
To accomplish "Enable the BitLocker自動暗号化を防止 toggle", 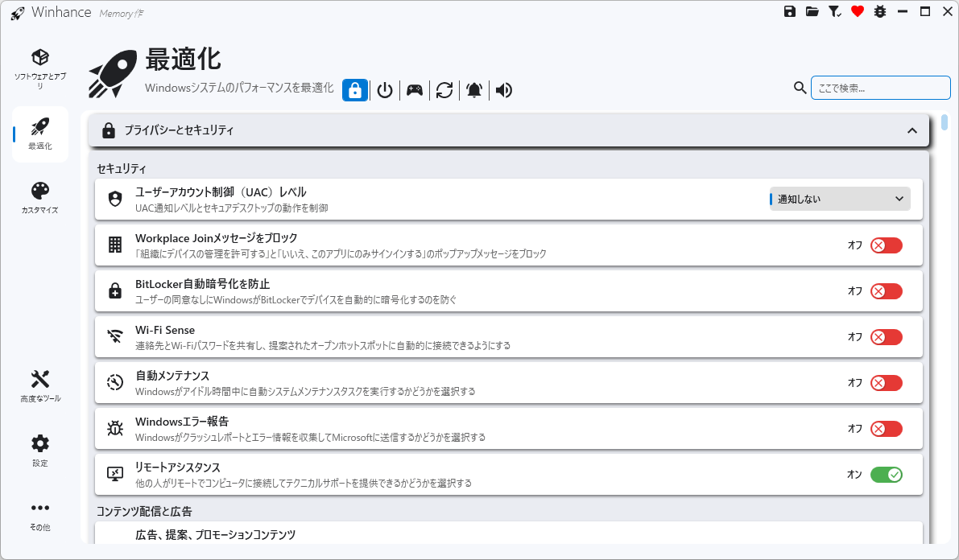I will coord(886,291).
